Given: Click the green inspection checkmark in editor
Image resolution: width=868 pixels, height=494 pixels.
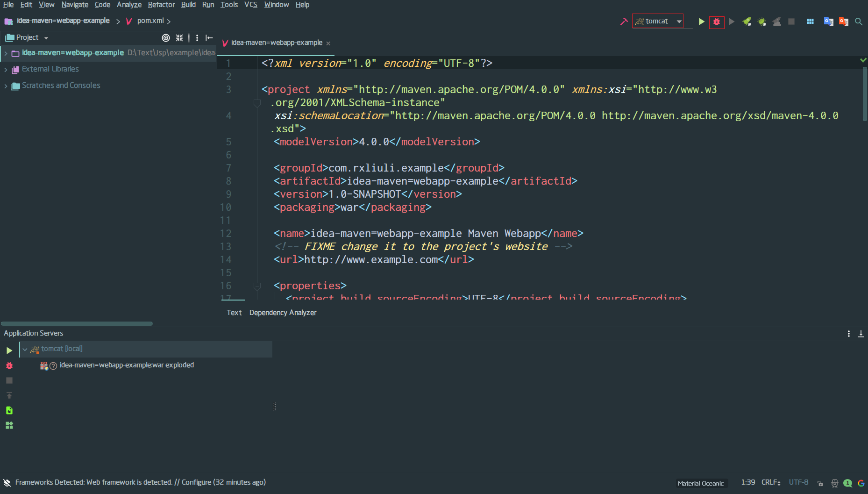Looking at the screenshot, I should click(x=863, y=60).
